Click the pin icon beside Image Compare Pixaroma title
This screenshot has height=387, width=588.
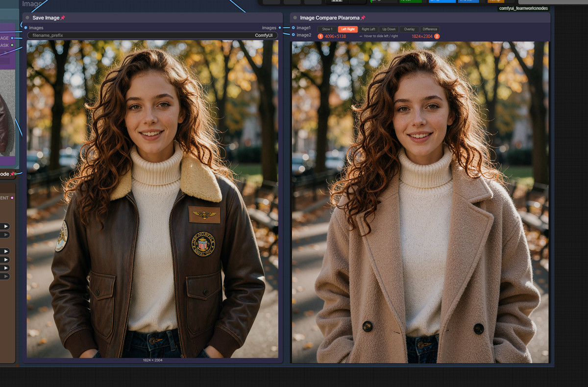pyautogui.click(x=363, y=18)
